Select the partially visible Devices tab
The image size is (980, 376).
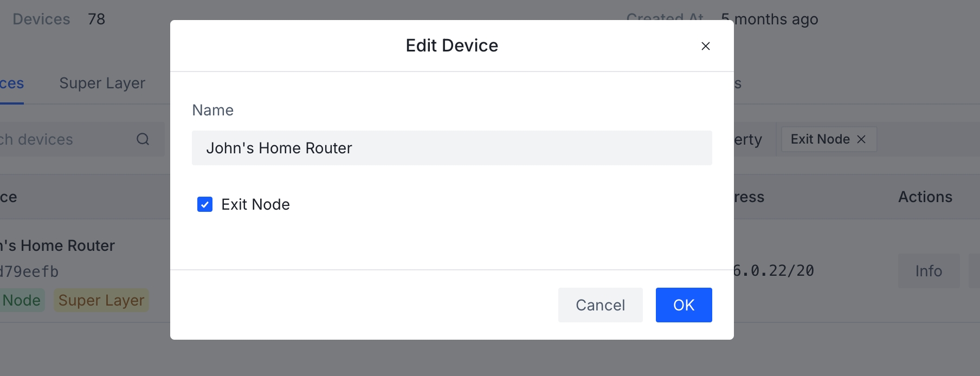(x=11, y=83)
